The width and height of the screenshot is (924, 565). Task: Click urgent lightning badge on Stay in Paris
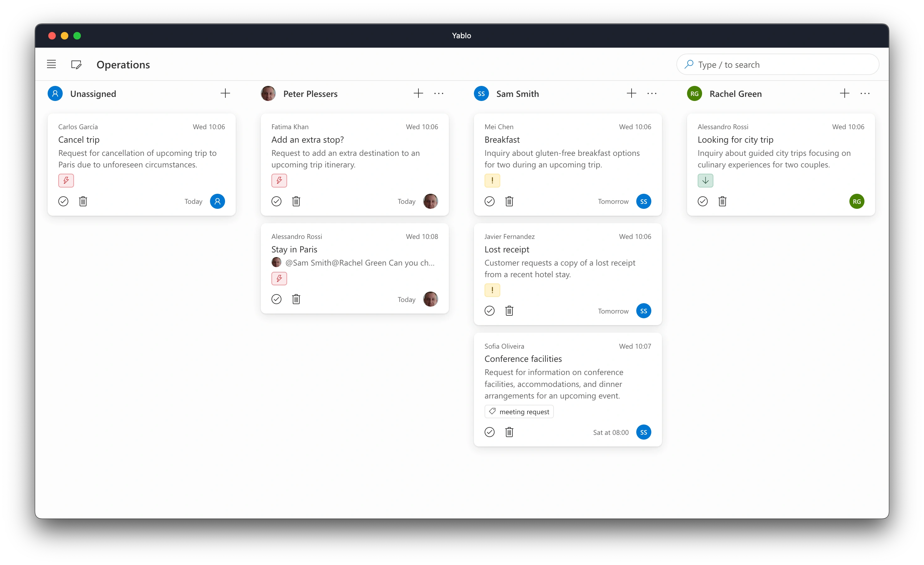pos(279,278)
